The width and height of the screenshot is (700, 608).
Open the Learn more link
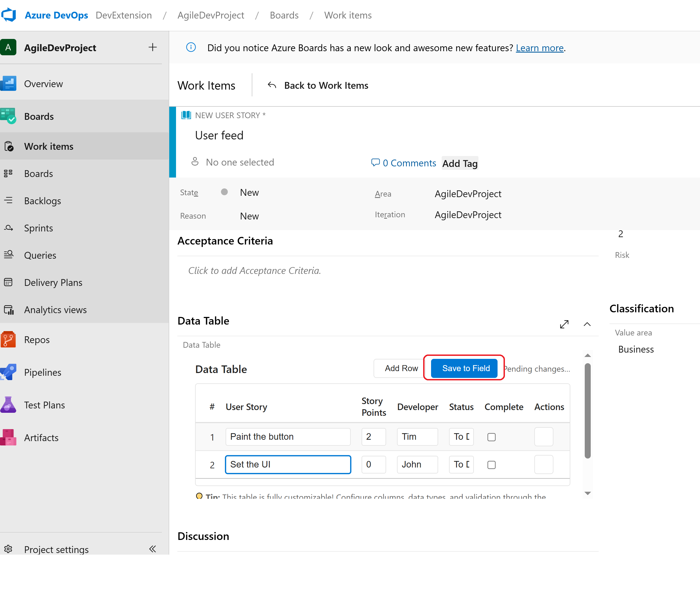(x=540, y=48)
